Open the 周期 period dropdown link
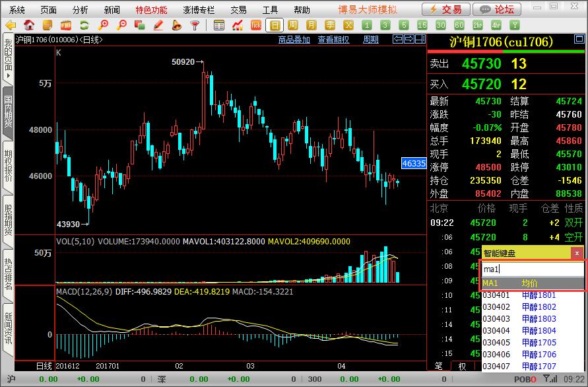This screenshot has height=387, width=588. pyautogui.click(x=371, y=40)
